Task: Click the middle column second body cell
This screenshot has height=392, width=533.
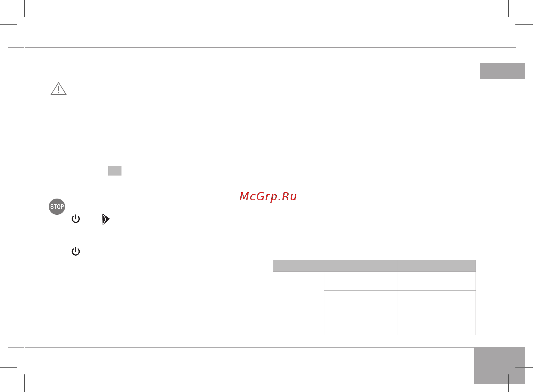Action: [361, 300]
